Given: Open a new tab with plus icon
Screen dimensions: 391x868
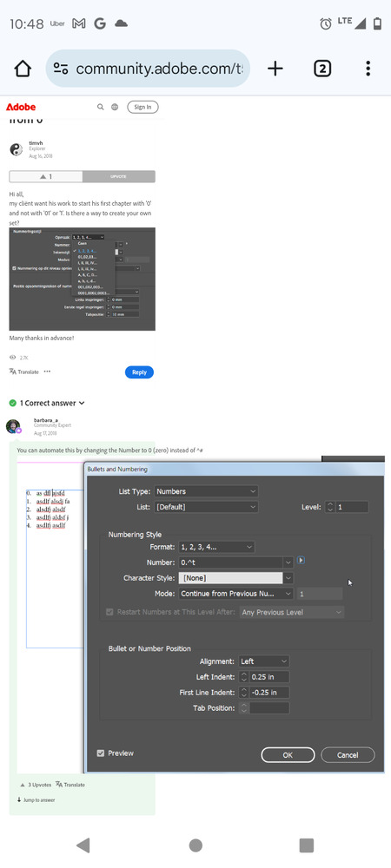Looking at the screenshot, I should tap(275, 69).
